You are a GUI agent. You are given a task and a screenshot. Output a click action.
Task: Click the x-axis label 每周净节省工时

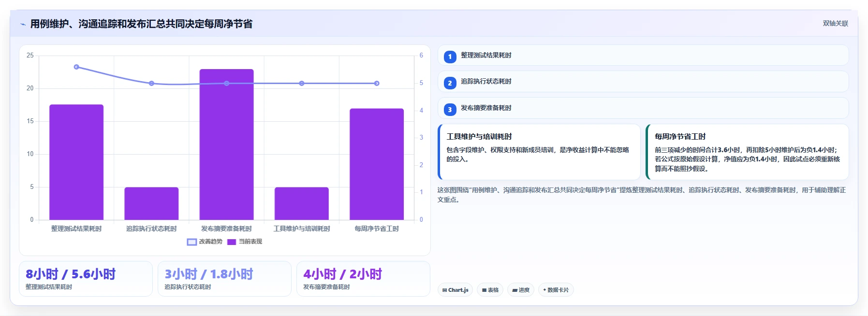coord(377,229)
